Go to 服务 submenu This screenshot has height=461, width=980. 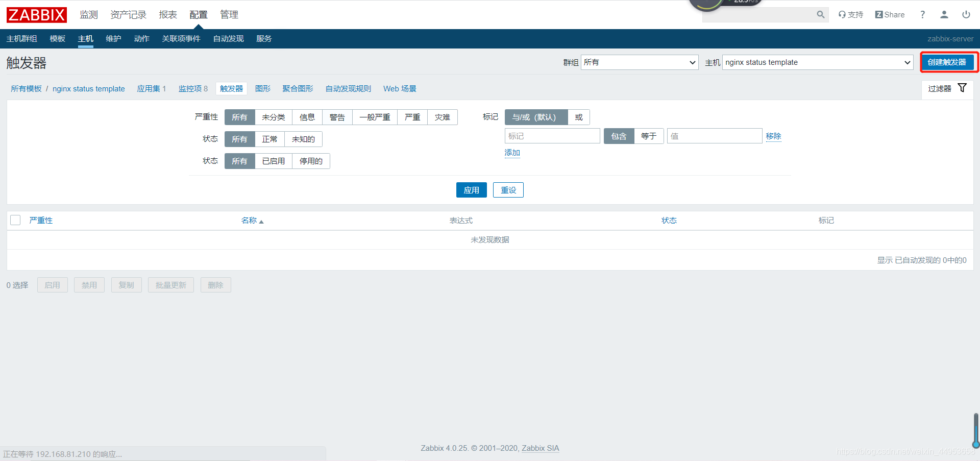coord(264,39)
